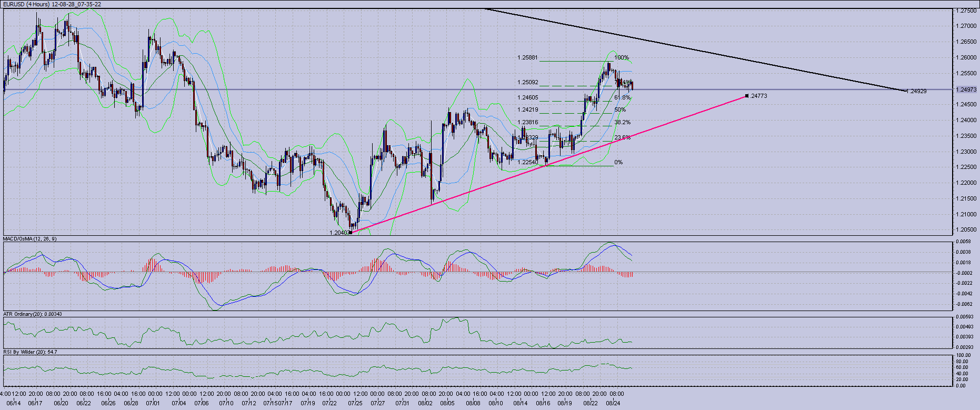Select the RSI By Wilder (20) indicator label
The width and height of the screenshot is (980, 410).
[x=30, y=352]
